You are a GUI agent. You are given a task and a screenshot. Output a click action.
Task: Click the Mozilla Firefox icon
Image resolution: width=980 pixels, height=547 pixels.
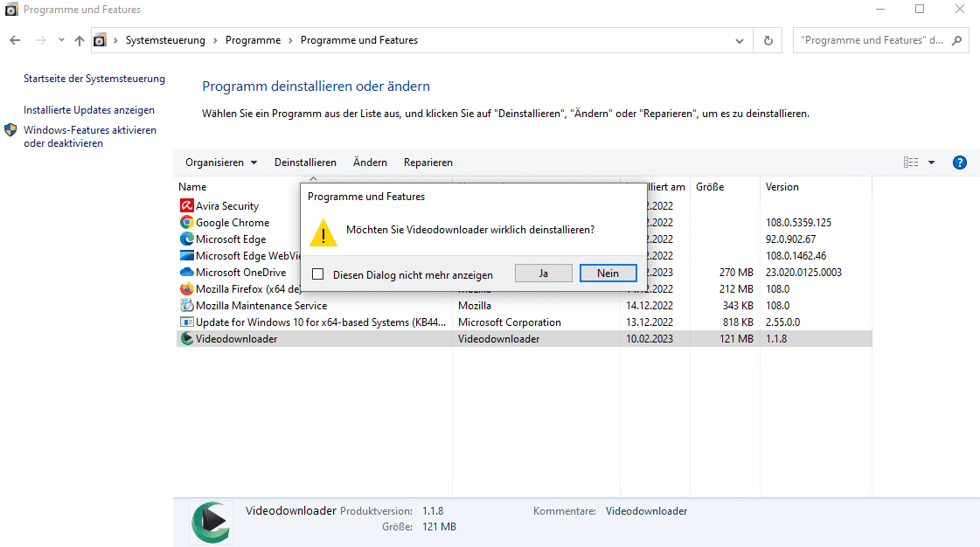[x=186, y=288]
